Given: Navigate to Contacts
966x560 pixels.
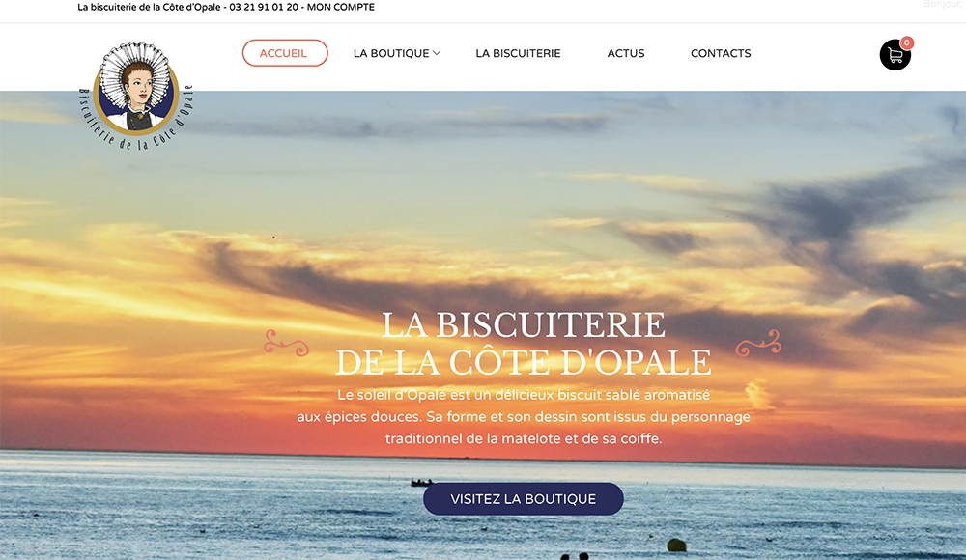Looking at the screenshot, I should [721, 54].
